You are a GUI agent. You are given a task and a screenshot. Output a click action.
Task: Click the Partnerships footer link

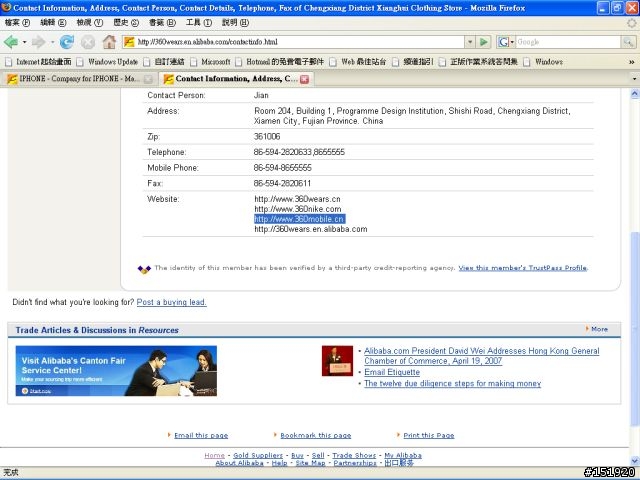click(x=355, y=463)
